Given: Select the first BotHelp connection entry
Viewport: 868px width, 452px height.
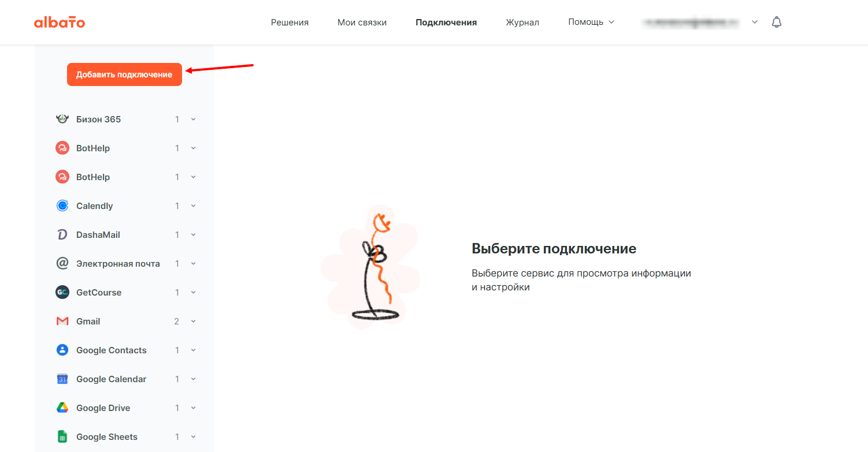Looking at the screenshot, I should click(126, 148).
